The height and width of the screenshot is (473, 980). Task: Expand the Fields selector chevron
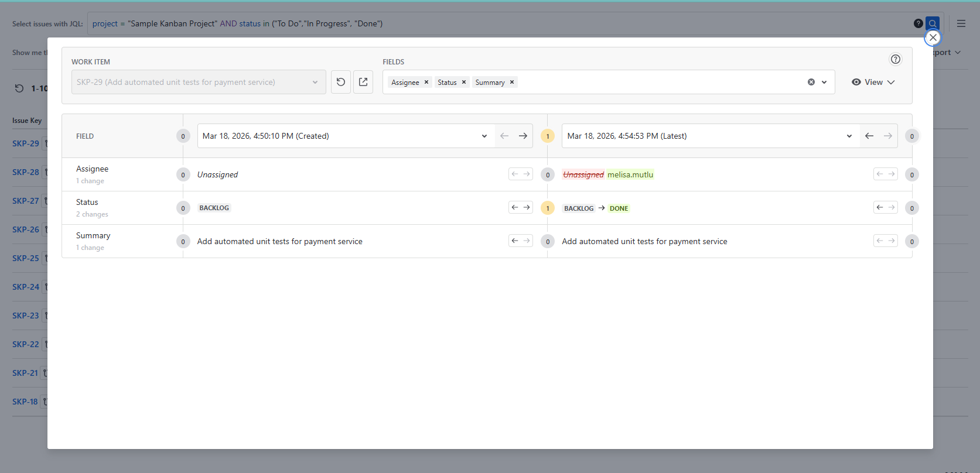point(824,82)
